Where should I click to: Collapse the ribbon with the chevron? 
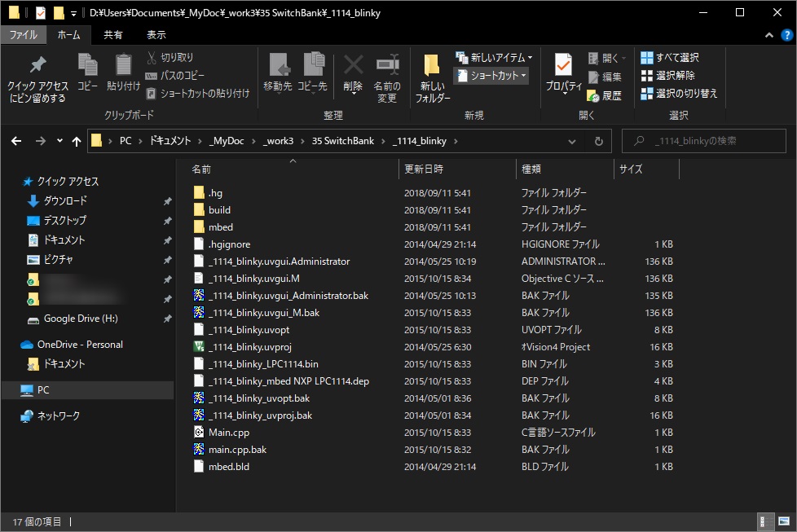tap(768, 36)
